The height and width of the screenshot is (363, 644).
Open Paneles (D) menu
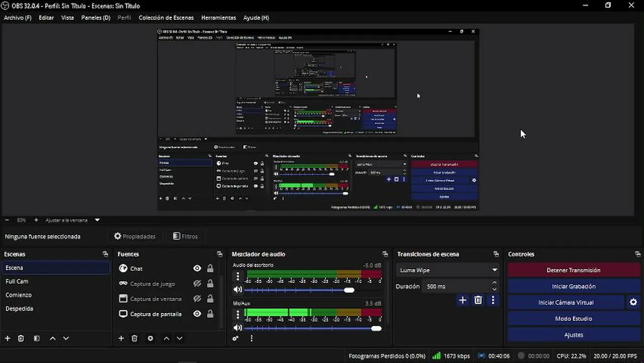pos(96,18)
